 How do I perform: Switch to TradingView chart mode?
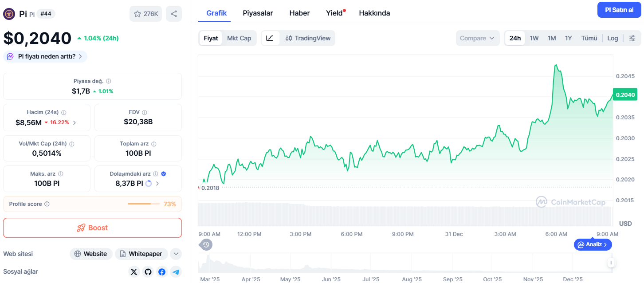coord(308,38)
